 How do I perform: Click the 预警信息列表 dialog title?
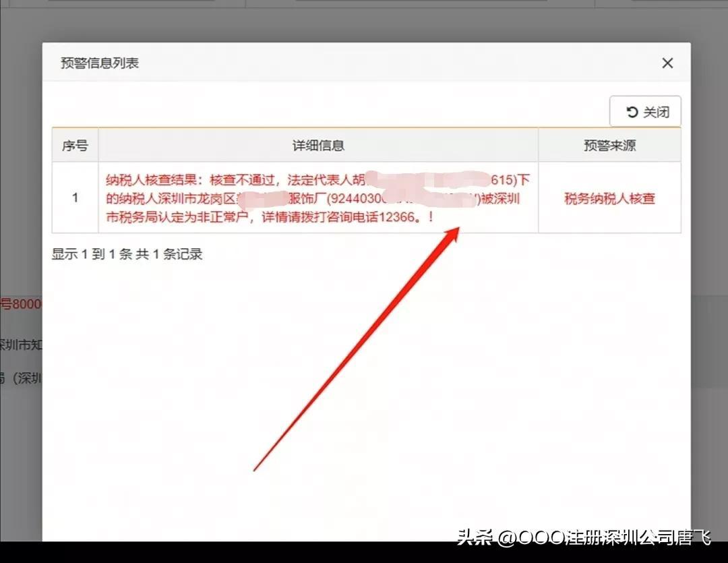pos(100,63)
